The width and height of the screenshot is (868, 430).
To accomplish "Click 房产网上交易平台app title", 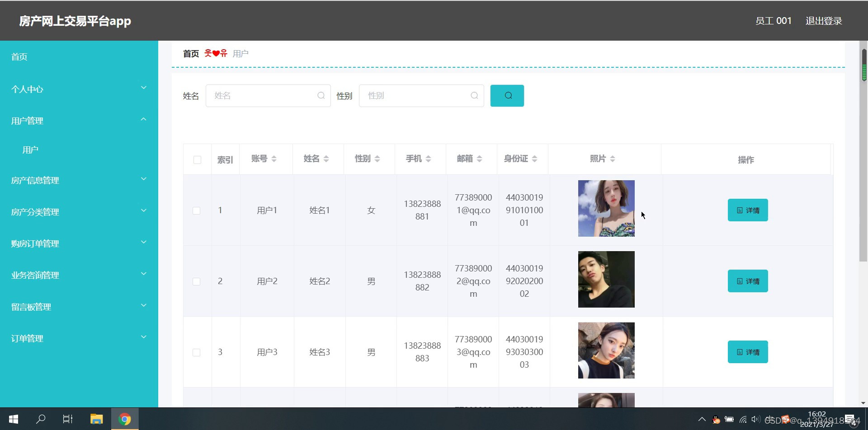I will click(x=75, y=21).
